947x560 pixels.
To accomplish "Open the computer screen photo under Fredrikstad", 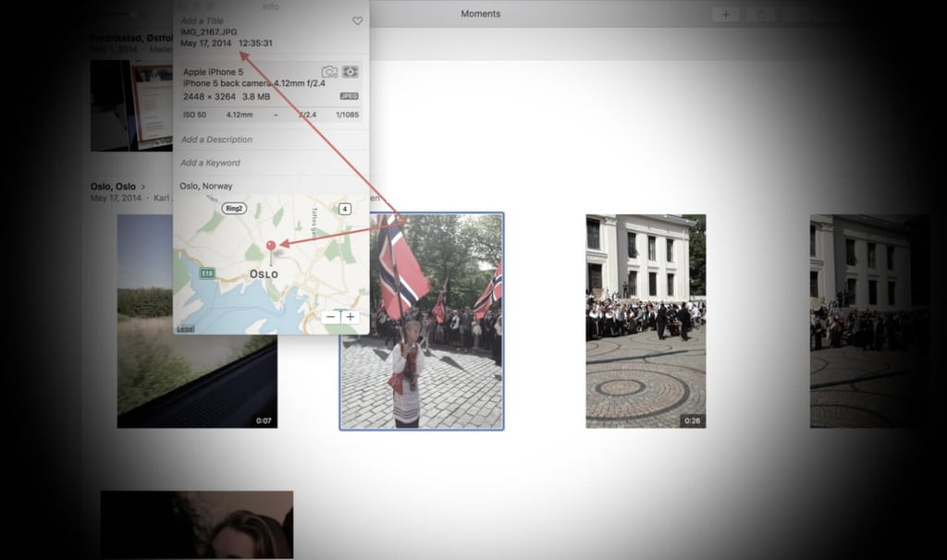I will point(131,105).
